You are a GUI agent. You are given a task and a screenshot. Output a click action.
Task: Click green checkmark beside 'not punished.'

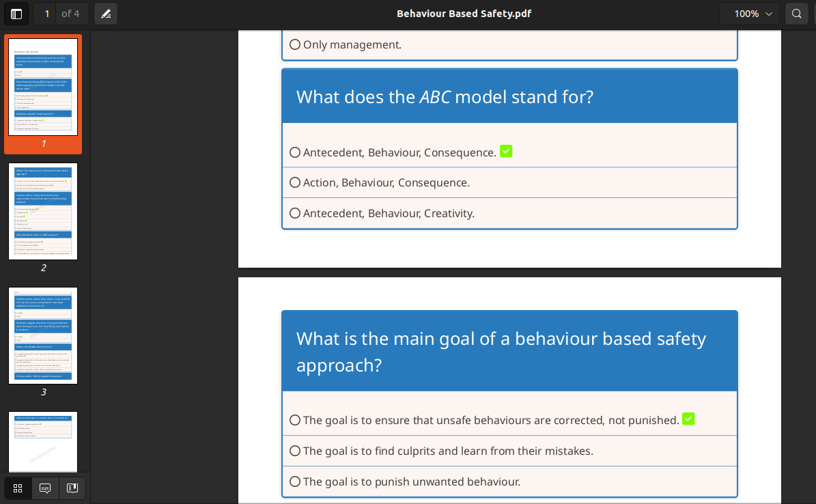pos(688,419)
